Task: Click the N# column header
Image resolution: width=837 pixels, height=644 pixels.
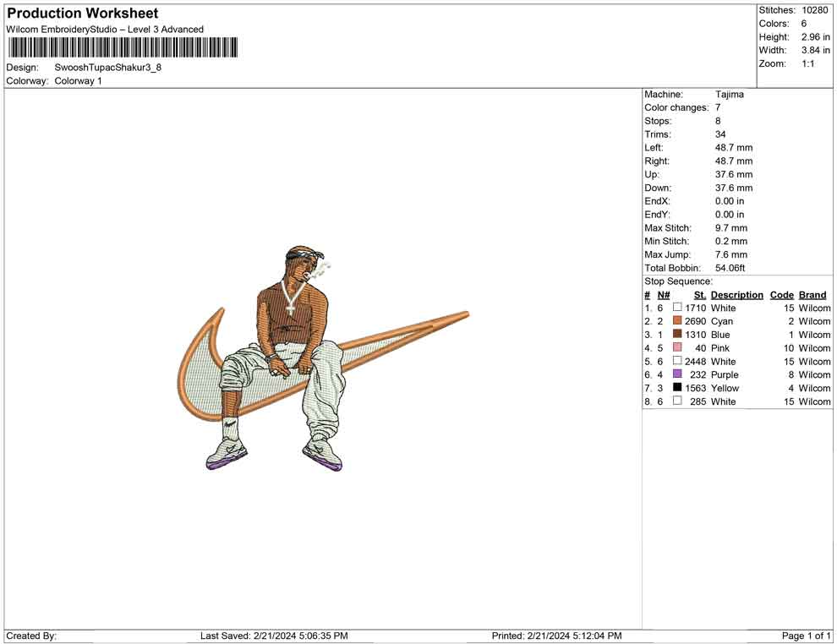Action: (664, 295)
